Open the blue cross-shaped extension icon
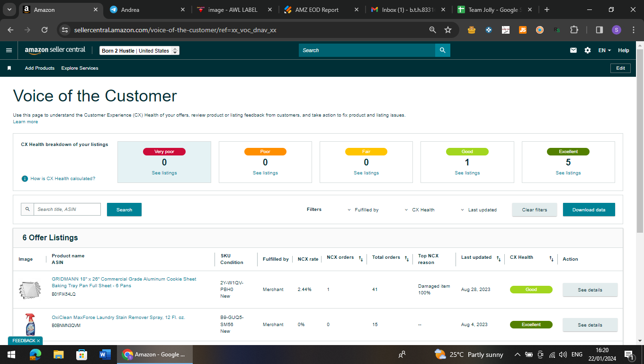644x364 pixels. [489, 30]
